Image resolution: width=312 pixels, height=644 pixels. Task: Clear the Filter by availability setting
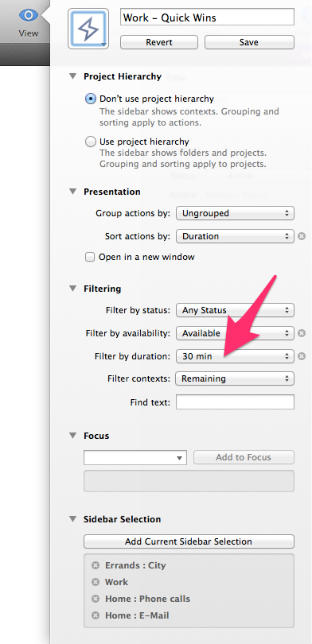coord(302,333)
